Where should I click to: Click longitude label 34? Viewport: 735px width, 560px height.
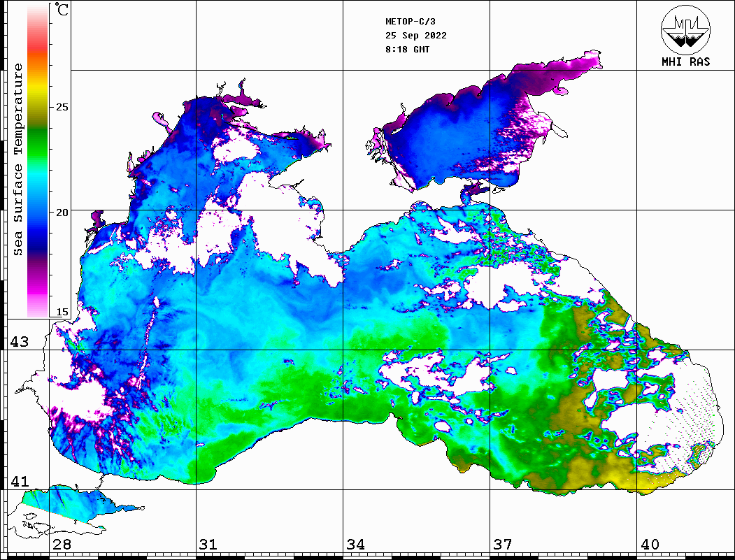(x=355, y=545)
